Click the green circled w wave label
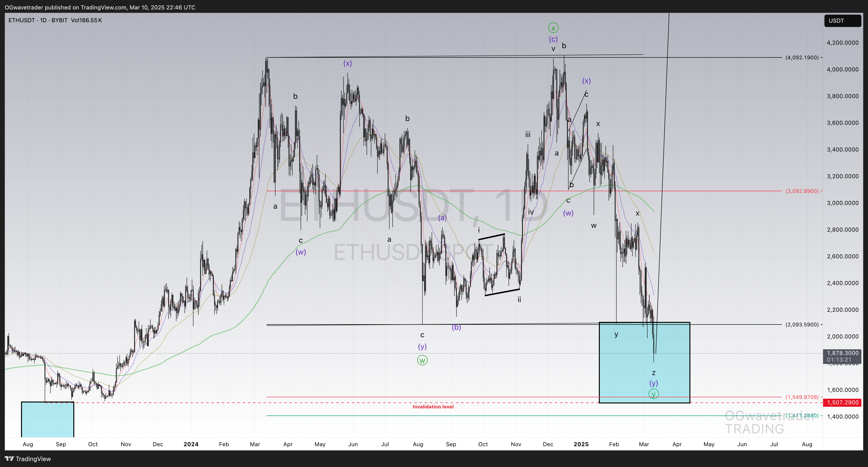The width and height of the screenshot is (868, 467). coord(422,360)
